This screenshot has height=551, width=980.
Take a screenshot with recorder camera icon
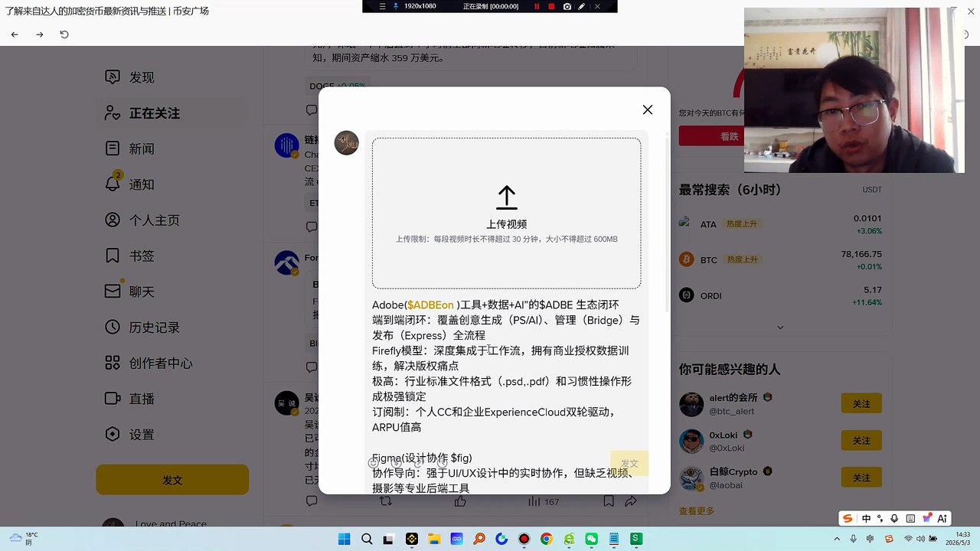click(x=567, y=6)
